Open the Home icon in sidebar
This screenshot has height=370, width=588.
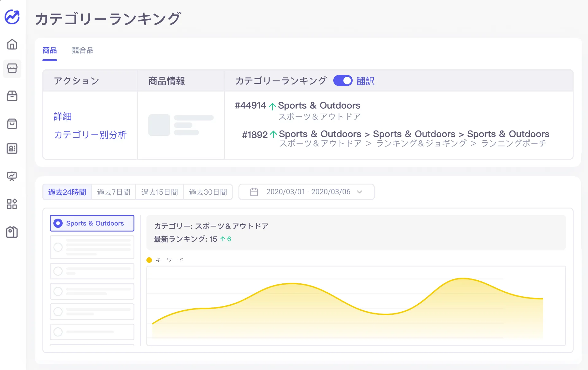tap(12, 44)
